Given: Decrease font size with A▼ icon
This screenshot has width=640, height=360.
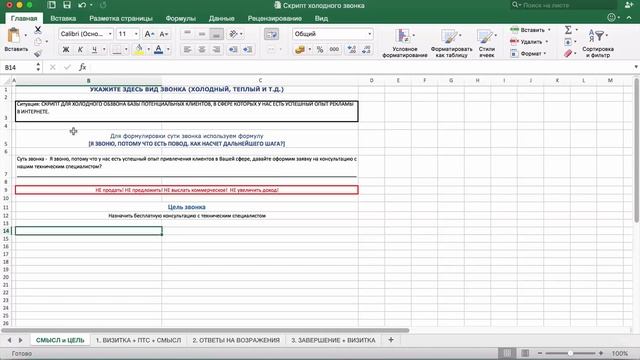Looking at the screenshot, I should (163, 34).
